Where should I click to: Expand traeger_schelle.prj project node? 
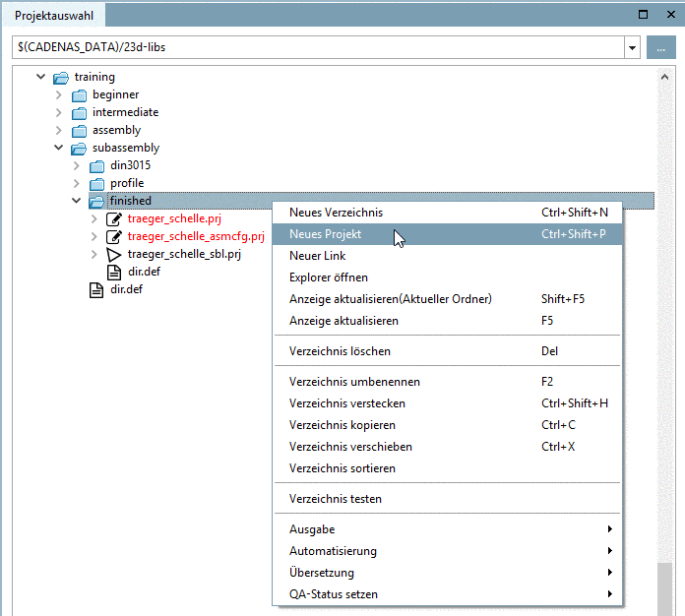pos(94,218)
